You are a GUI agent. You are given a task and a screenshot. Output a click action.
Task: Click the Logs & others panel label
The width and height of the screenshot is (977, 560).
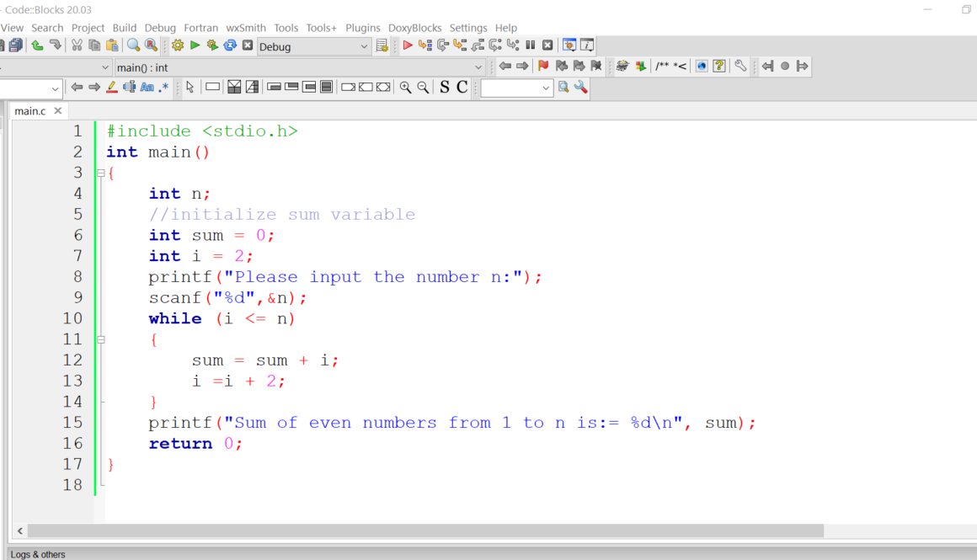(38, 554)
